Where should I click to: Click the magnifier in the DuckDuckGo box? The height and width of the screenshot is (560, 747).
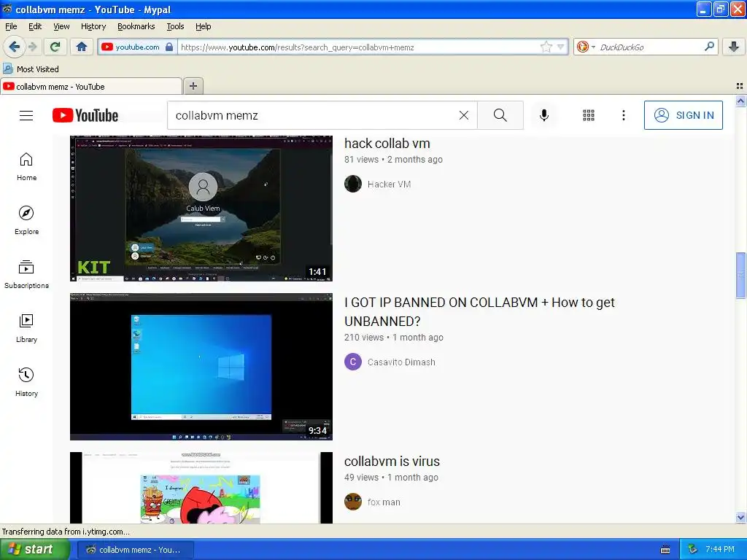[x=709, y=47]
